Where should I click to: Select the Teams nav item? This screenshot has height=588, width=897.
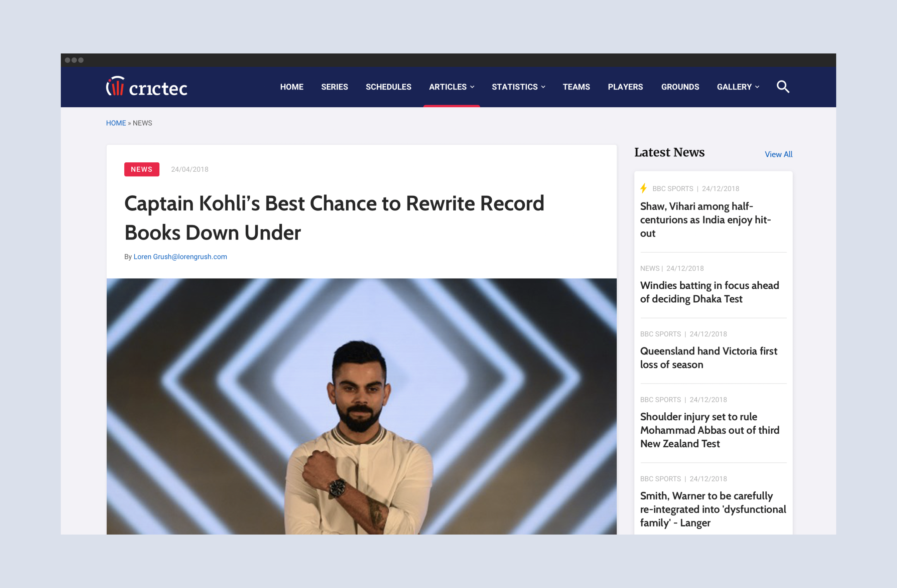click(x=576, y=87)
